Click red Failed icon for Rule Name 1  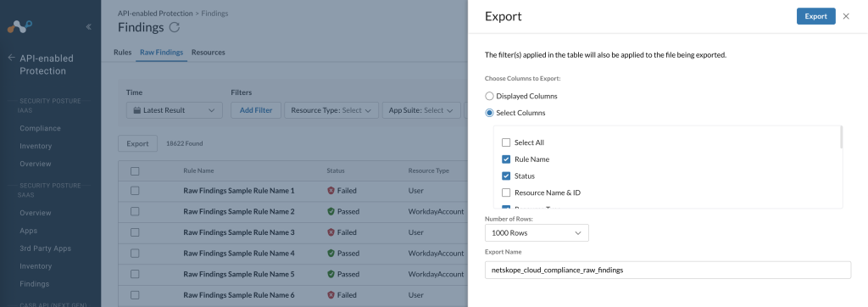331,191
